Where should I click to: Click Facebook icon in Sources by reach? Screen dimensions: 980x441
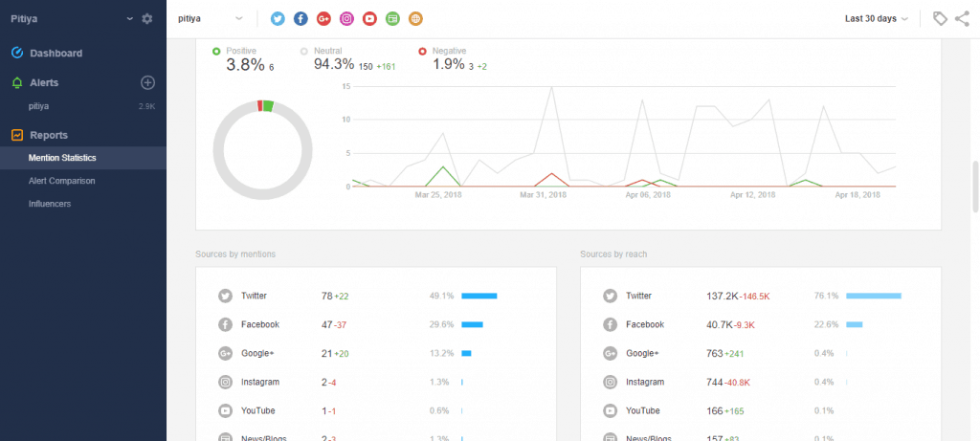(x=611, y=325)
